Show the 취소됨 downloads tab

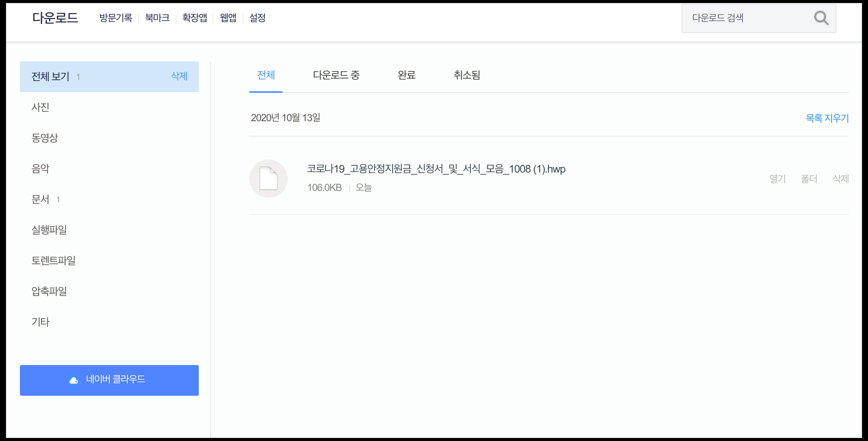tap(467, 75)
